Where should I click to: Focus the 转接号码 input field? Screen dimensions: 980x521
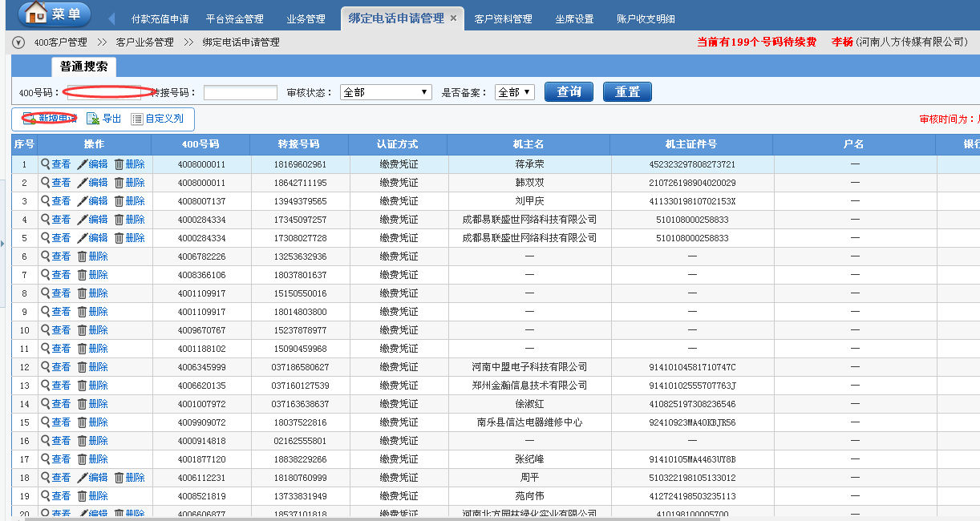point(240,93)
